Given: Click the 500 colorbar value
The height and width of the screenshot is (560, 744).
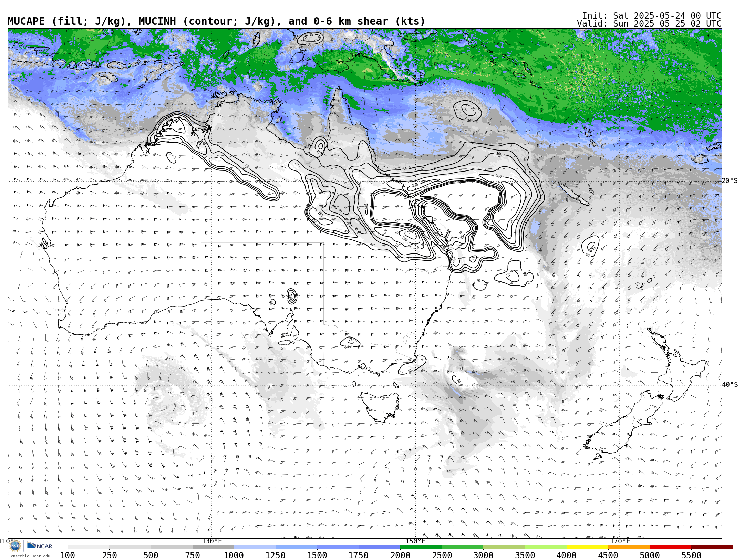Looking at the screenshot, I should click(151, 555).
